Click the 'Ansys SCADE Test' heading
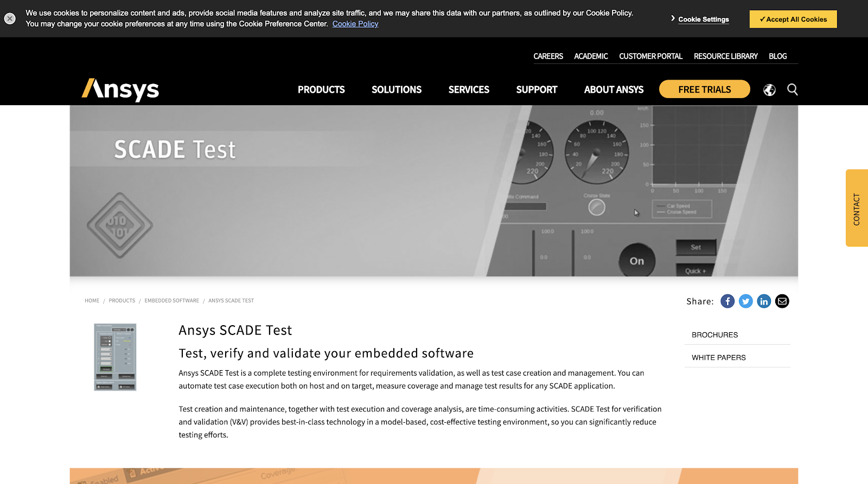 click(235, 330)
